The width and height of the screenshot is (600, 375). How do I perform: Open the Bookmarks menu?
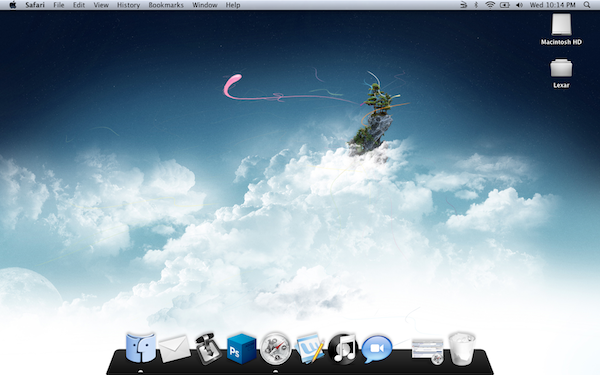coord(166,5)
